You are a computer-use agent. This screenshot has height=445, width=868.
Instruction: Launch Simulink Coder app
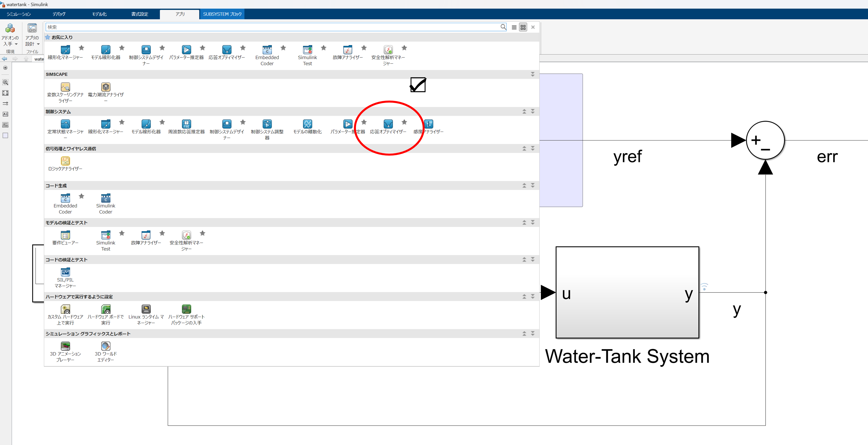coord(105,198)
